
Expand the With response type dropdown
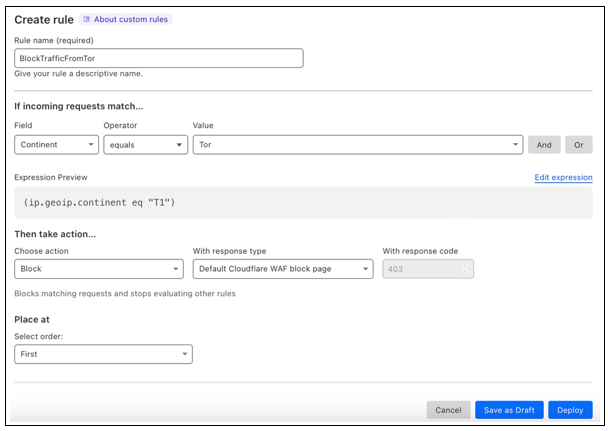282,268
